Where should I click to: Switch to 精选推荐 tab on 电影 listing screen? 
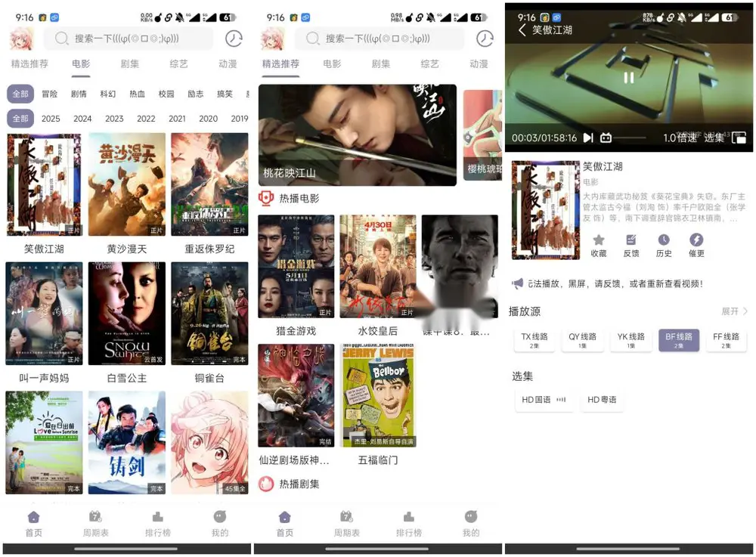click(29, 63)
